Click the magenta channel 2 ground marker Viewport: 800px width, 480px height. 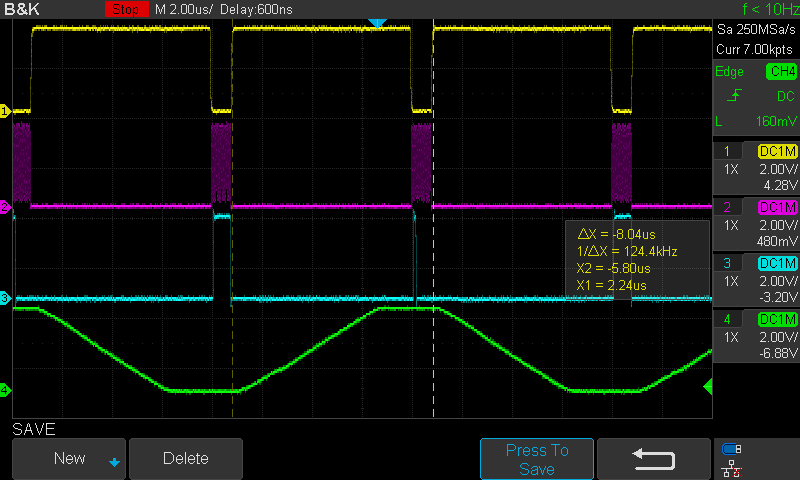pyautogui.click(x=5, y=207)
